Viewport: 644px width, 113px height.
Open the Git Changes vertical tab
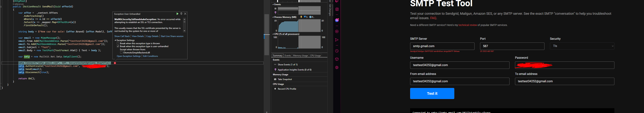[330, 10]
